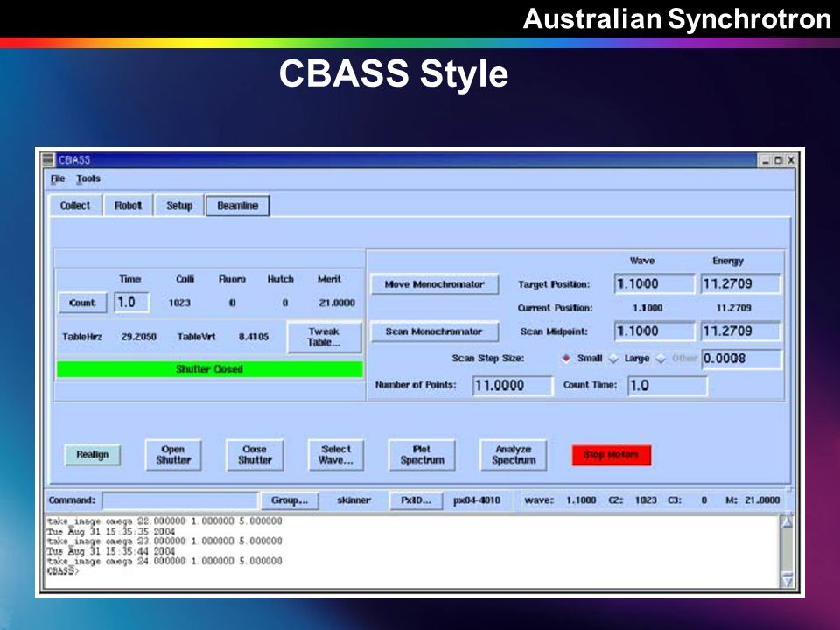Click the status bar wave value 1.1000
840x630 pixels.
(x=581, y=500)
